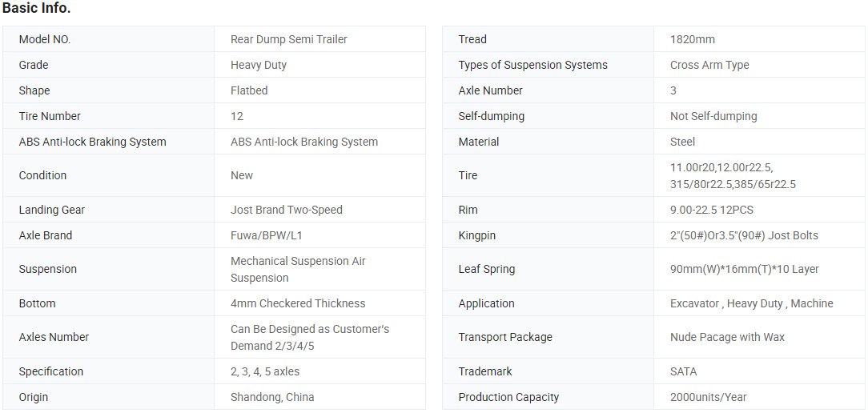Click the 4mm Checkered Thickness value
The width and height of the screenshot is (868, 413).
[x=298, y=303]
